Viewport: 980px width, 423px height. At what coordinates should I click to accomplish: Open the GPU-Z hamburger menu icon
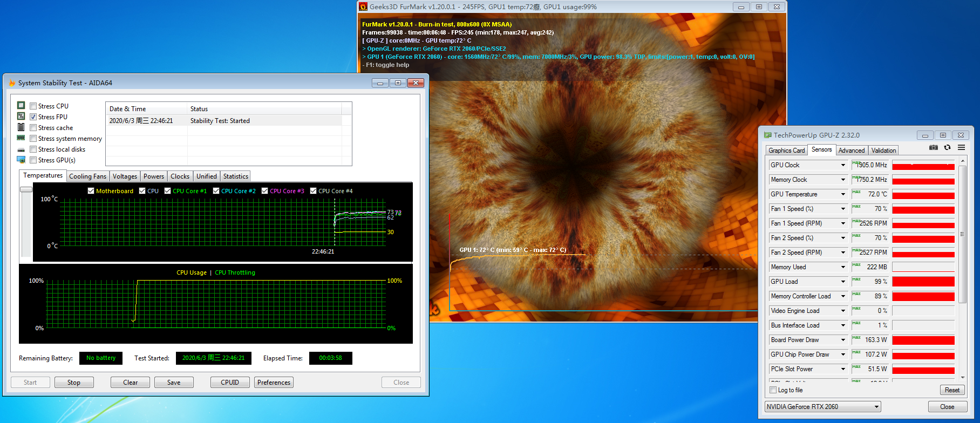coord(961,147)
